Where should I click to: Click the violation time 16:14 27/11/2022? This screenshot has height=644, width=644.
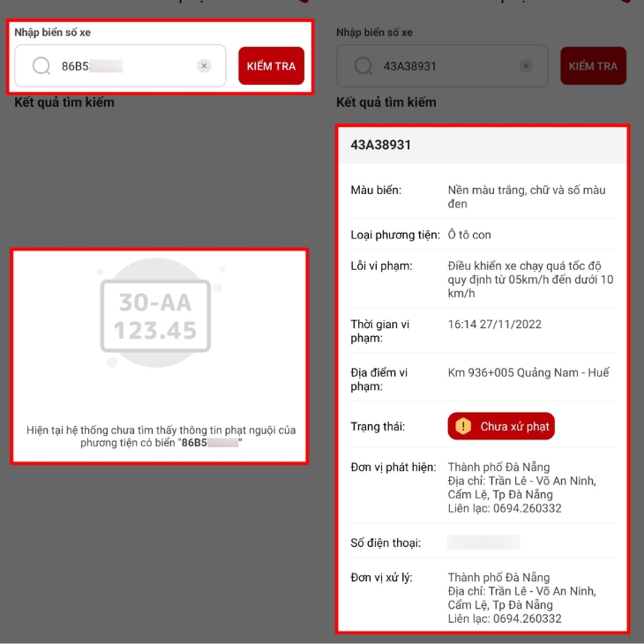coord(495,325)
